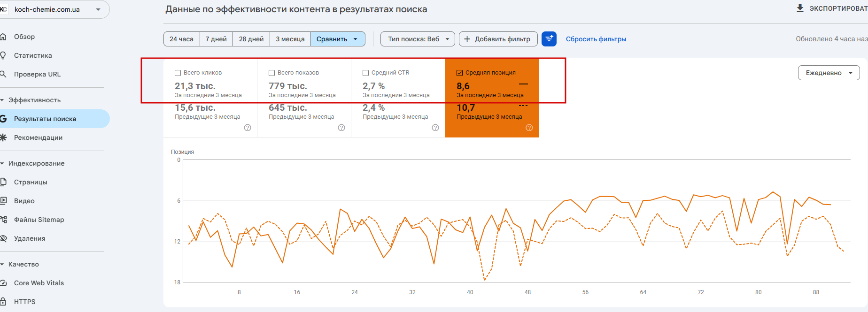Click the page heading about эффективности контента
The width and height of the screenshot is (868, 312).
(x=296, y=9)
